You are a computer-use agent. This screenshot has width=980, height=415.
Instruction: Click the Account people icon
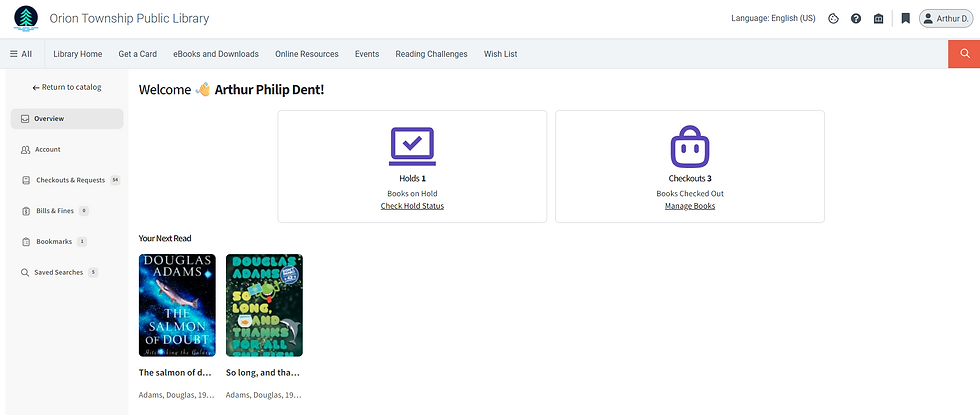tap(26, 150)
